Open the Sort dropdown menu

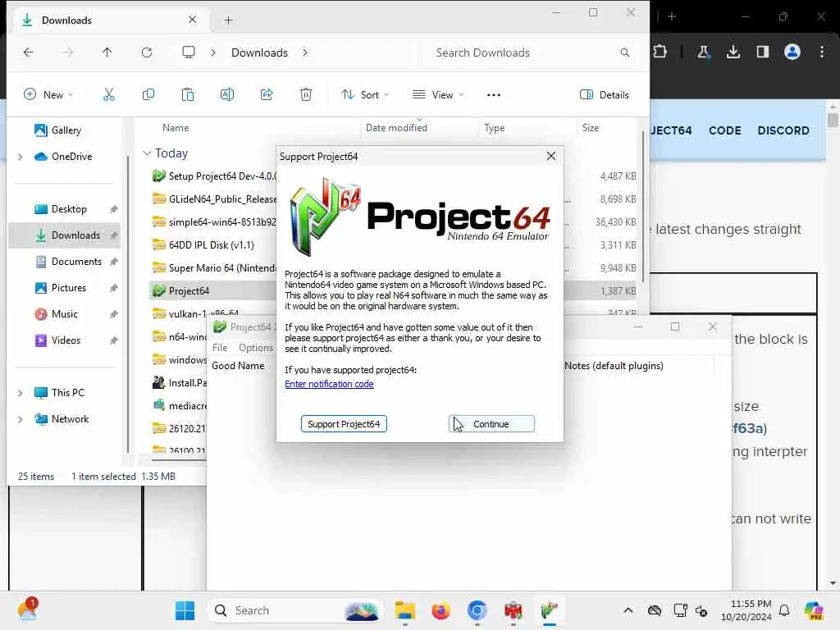pos(365,95)
